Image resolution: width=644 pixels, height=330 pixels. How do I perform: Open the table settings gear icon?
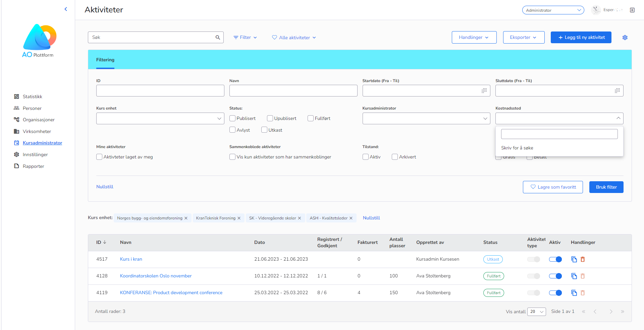point(625,38)
